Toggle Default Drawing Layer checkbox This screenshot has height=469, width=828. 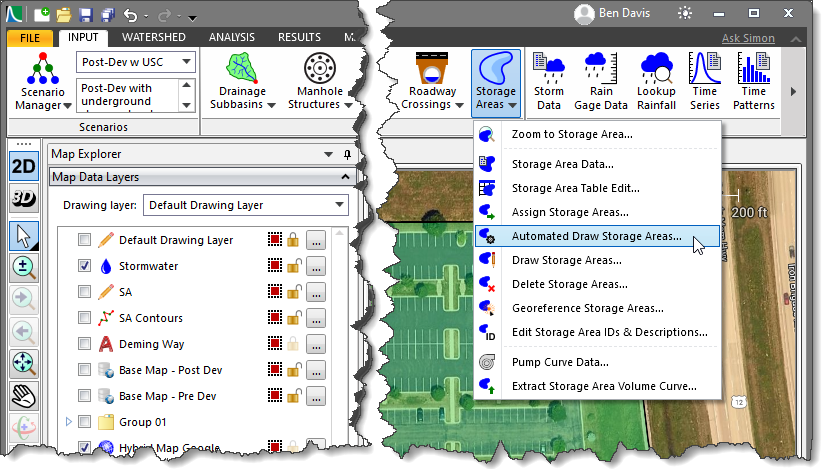coord(84,240)
